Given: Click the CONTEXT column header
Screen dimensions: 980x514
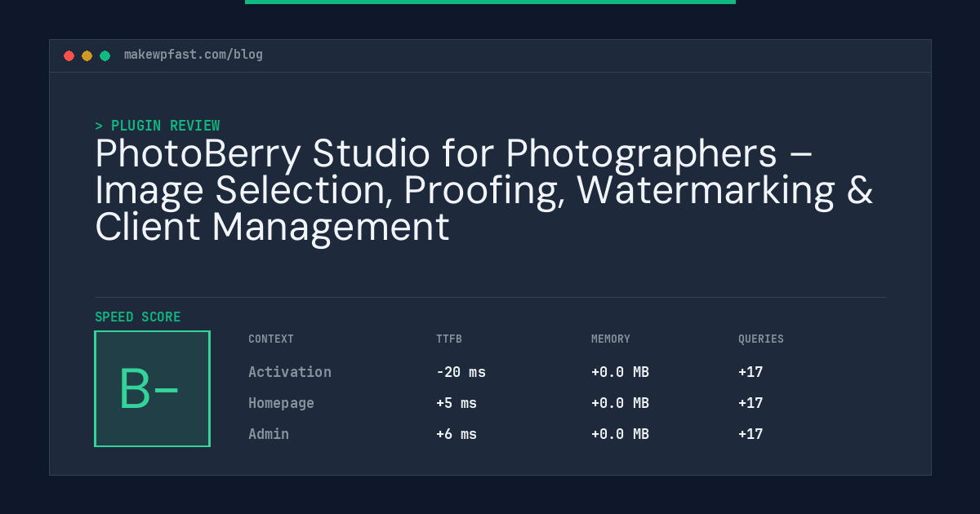Looking at the screenshot, I should [271, 339].
